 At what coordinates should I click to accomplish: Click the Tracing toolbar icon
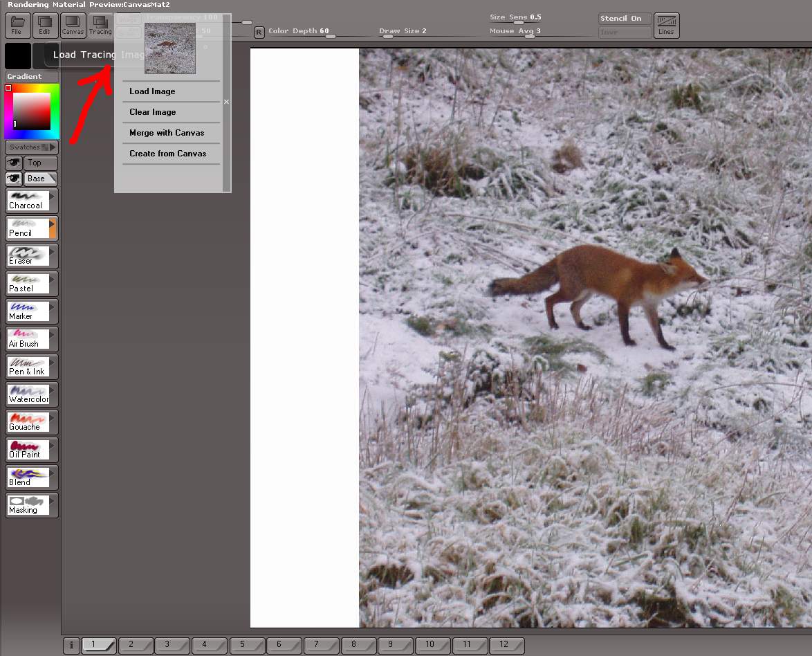(x=100, y=26)
